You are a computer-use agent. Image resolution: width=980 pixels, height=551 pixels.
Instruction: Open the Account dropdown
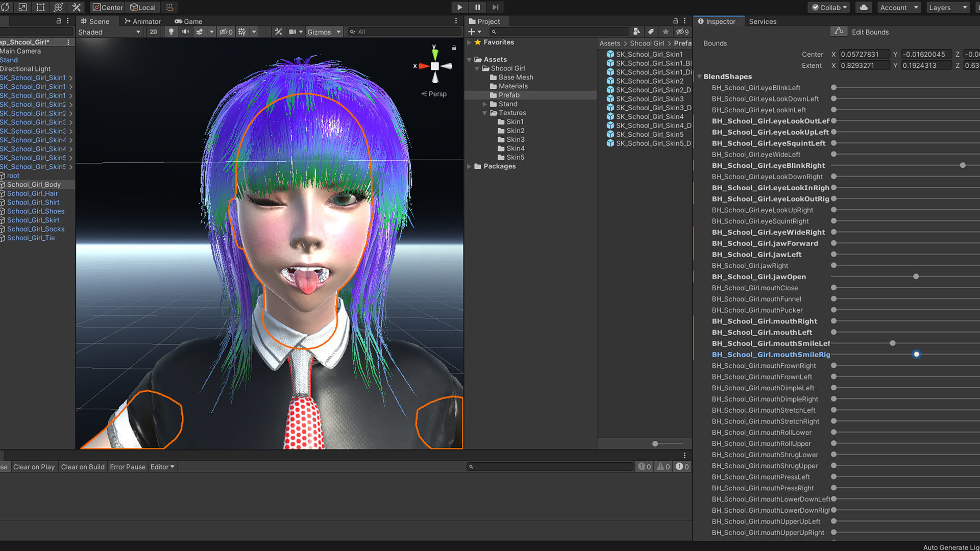coord(898,7)
